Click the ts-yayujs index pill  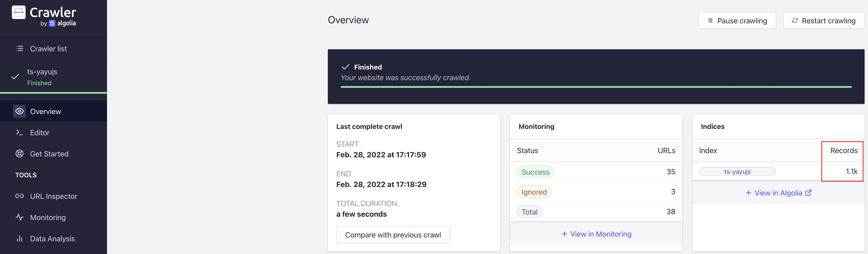click(737, 172)
